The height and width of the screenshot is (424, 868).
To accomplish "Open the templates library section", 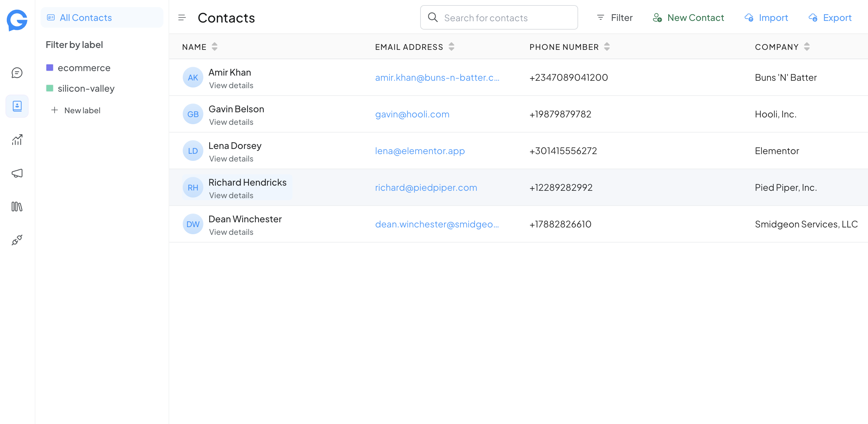I will pos(17,207).
